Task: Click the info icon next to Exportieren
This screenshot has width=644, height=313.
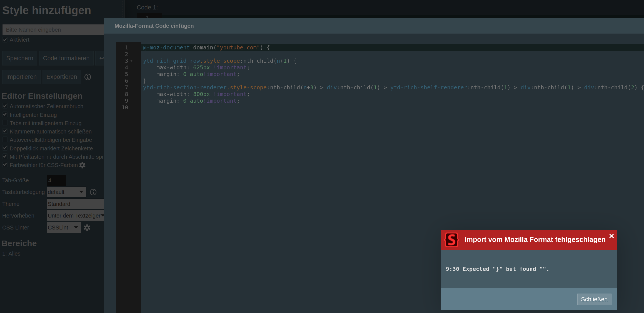Action: pyautogui.click(x=88, y=77)
